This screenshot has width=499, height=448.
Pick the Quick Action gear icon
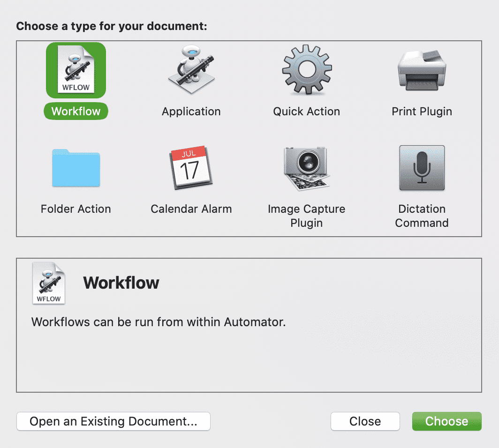tap(307, 70)
